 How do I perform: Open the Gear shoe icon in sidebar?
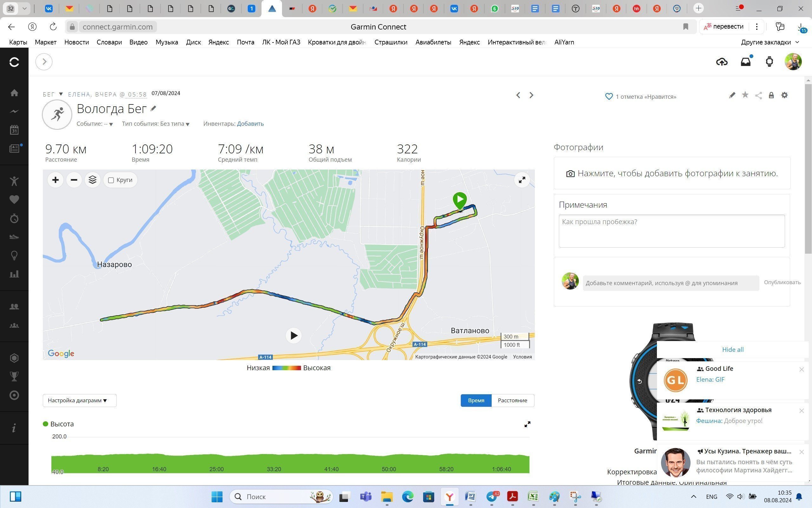pos(14,237)
